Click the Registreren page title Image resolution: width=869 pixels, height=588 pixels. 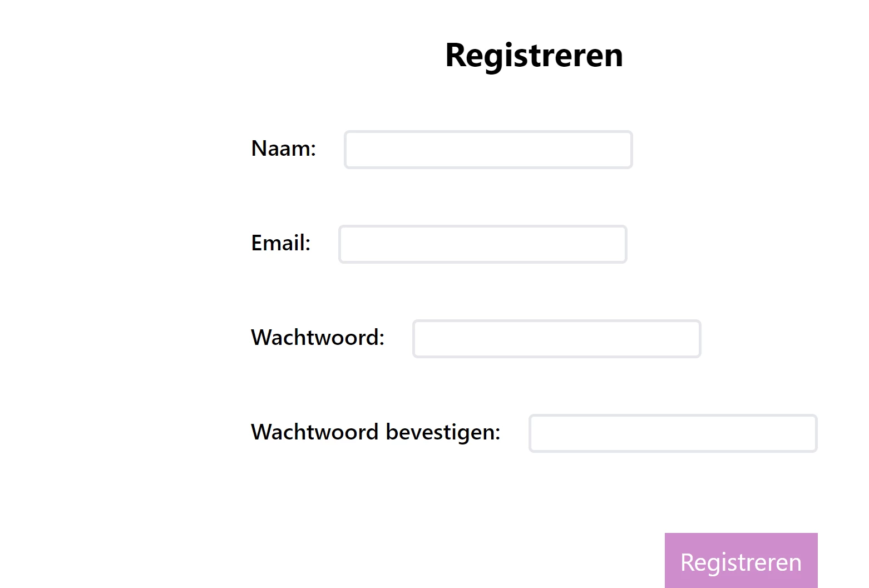coord(534,55)
